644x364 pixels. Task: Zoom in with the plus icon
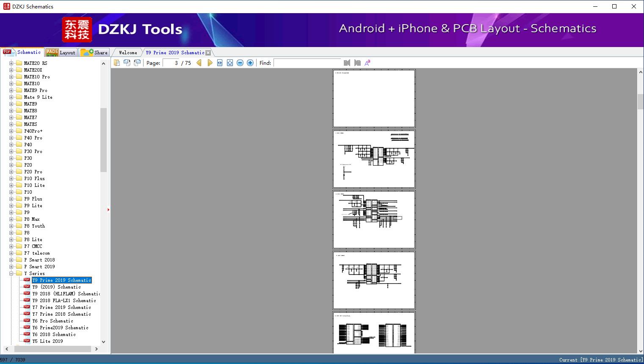pos(250,63)
